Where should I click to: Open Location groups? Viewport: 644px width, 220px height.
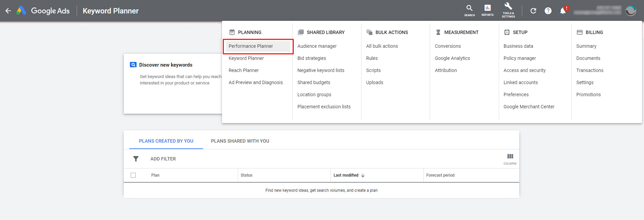(314, 95)
